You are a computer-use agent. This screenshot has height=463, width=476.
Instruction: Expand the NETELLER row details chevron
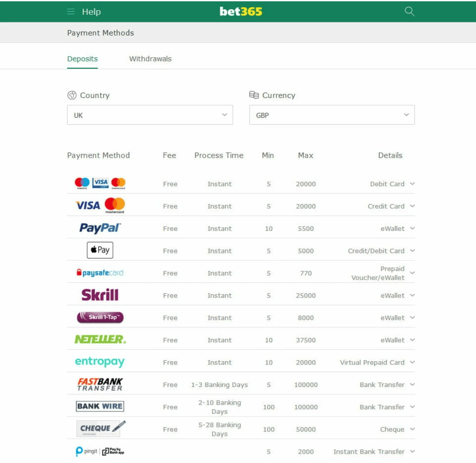pos(412,340)
